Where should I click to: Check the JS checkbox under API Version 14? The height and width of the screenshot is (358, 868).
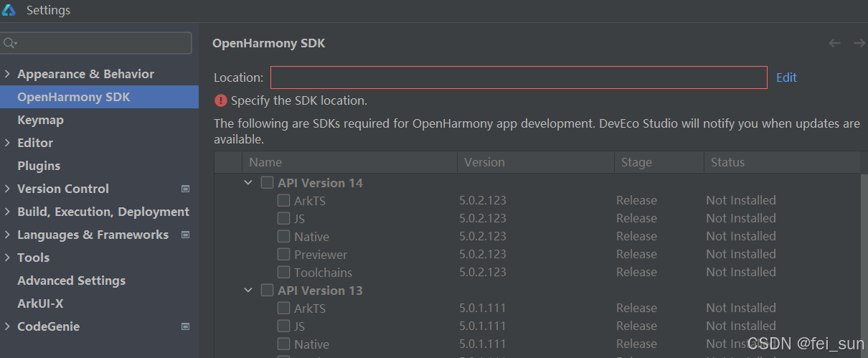tap(283, 218)
